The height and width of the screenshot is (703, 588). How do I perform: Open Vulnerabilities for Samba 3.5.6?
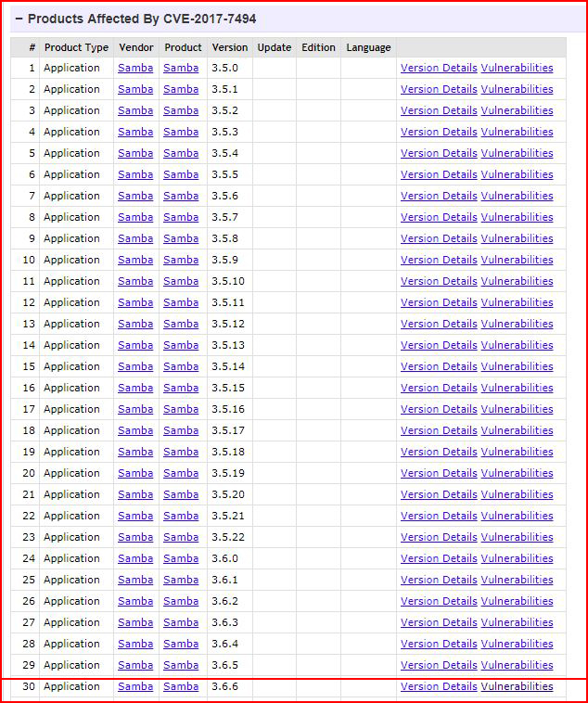(x=517, y=196)
